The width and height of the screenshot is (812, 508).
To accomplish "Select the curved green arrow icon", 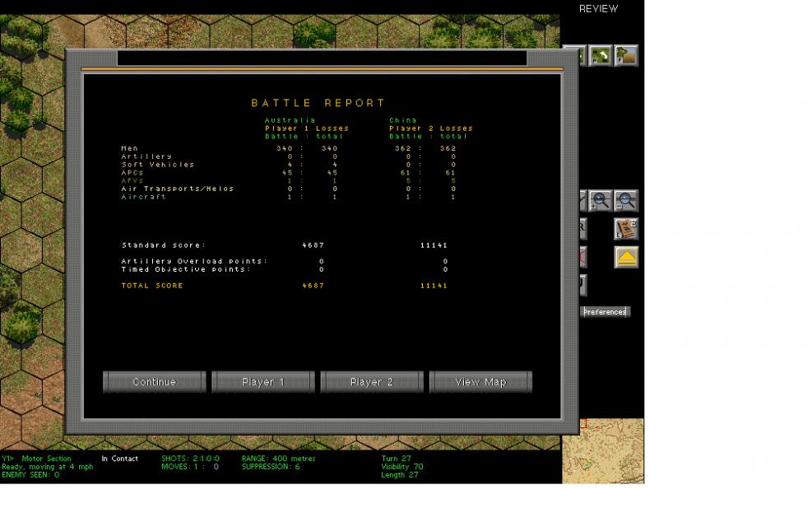I will coord(601,56).
